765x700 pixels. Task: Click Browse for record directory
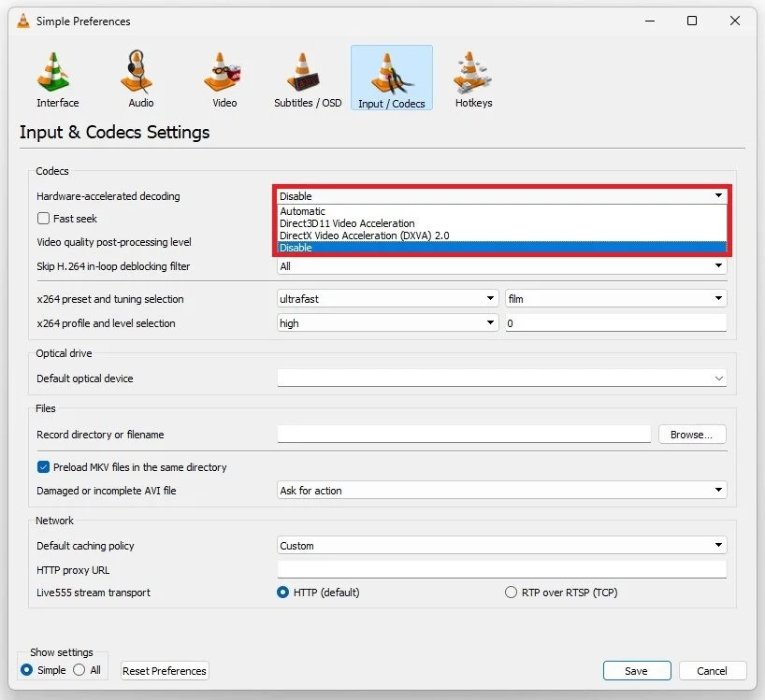692,435
